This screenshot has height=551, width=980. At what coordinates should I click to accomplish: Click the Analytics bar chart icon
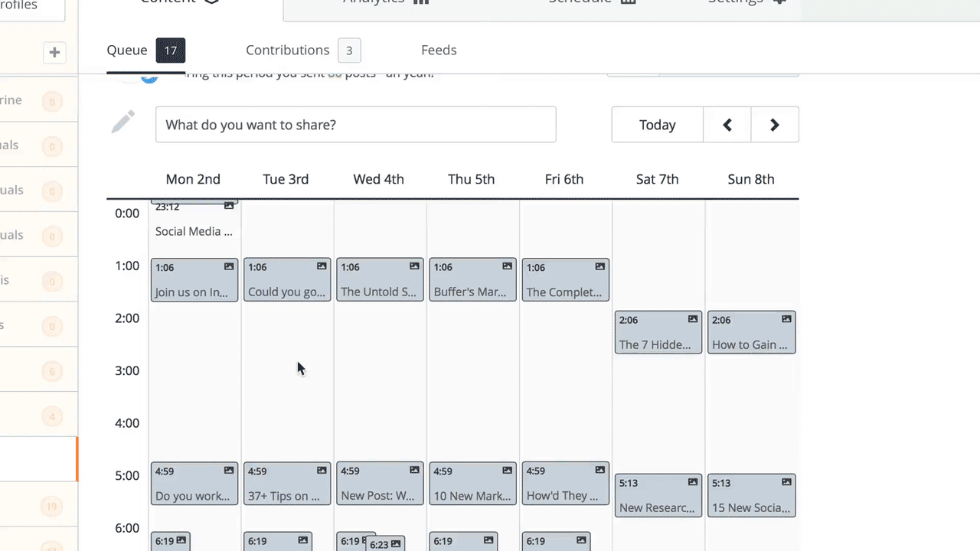420,2
